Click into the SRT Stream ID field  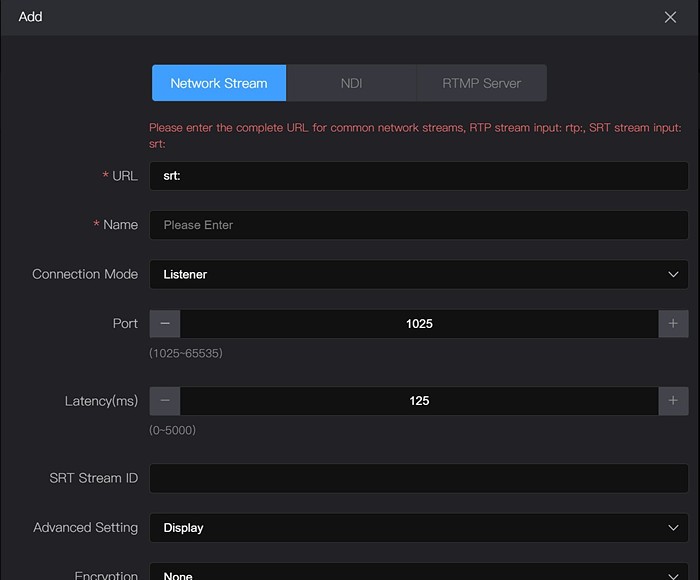pos(418,478)
